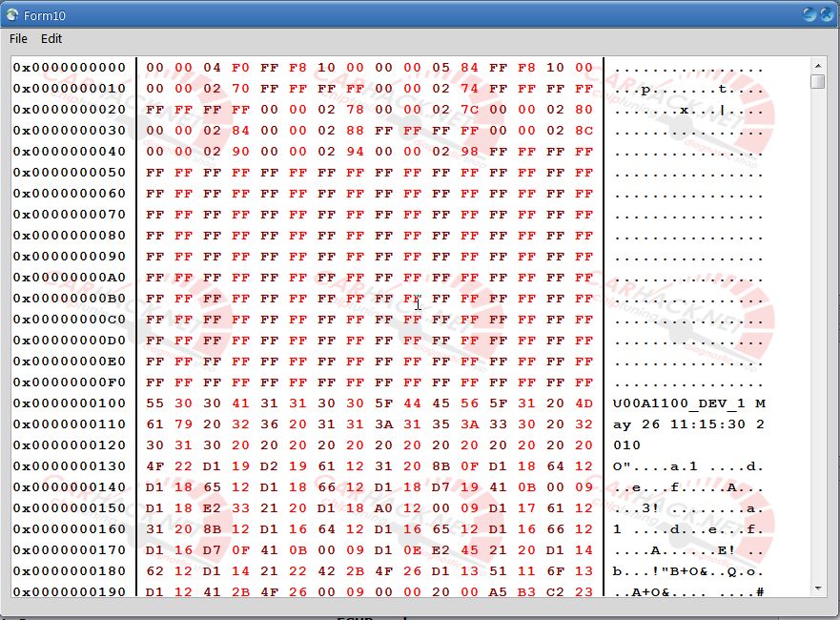
Task: Click hex byte D7 in row 0x140
Action: coord(440,487)
